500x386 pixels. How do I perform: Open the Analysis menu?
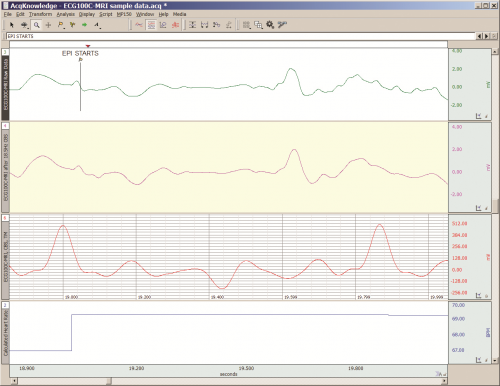tap(66, 14)
